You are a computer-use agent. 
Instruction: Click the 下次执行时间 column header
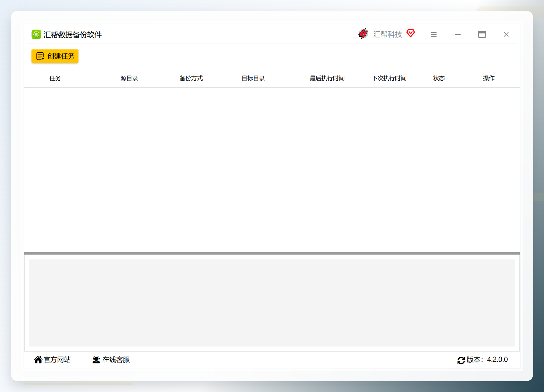click(x=389, y=78)
